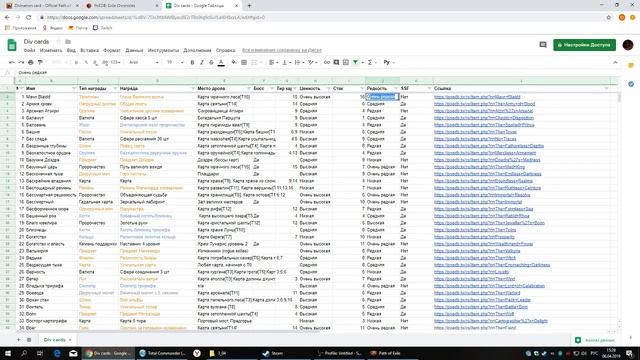Open the Инструменты menu
640x360 pixels.
[163, 50]
